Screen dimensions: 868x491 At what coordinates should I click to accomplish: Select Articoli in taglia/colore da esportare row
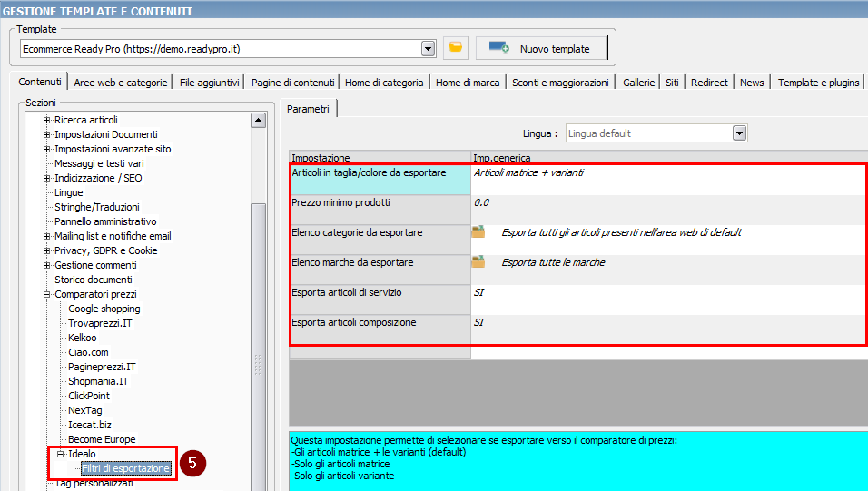[380, 180]
